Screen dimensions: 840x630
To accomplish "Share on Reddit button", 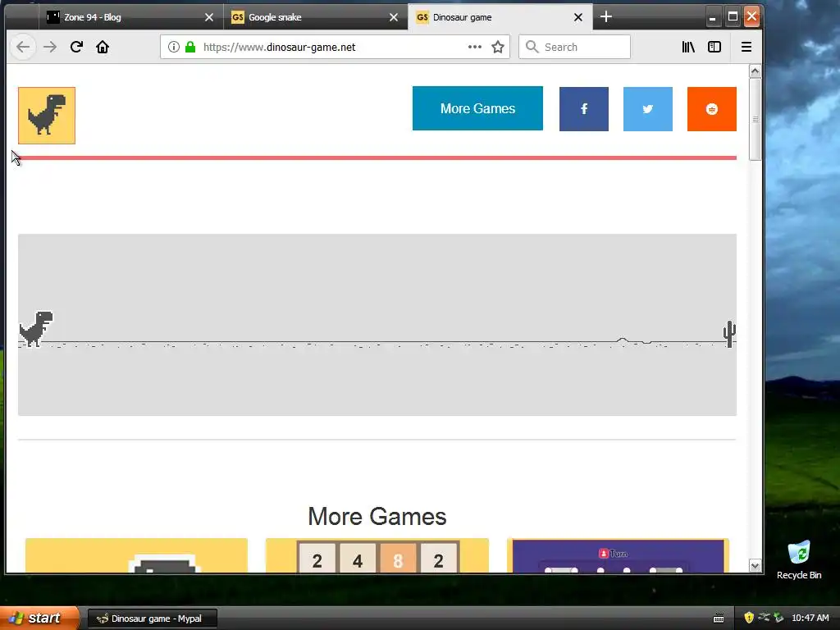I will pos(711,109).
